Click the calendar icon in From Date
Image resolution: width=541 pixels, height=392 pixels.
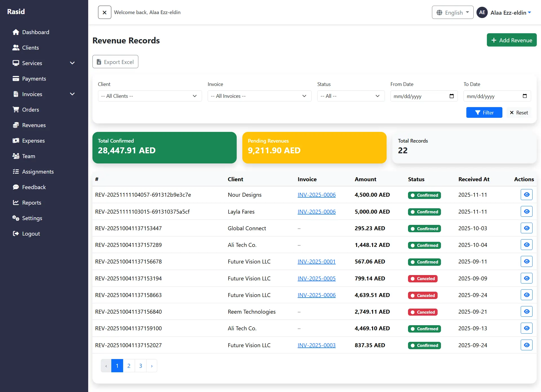pyautogui.click(x=451, y=96)
